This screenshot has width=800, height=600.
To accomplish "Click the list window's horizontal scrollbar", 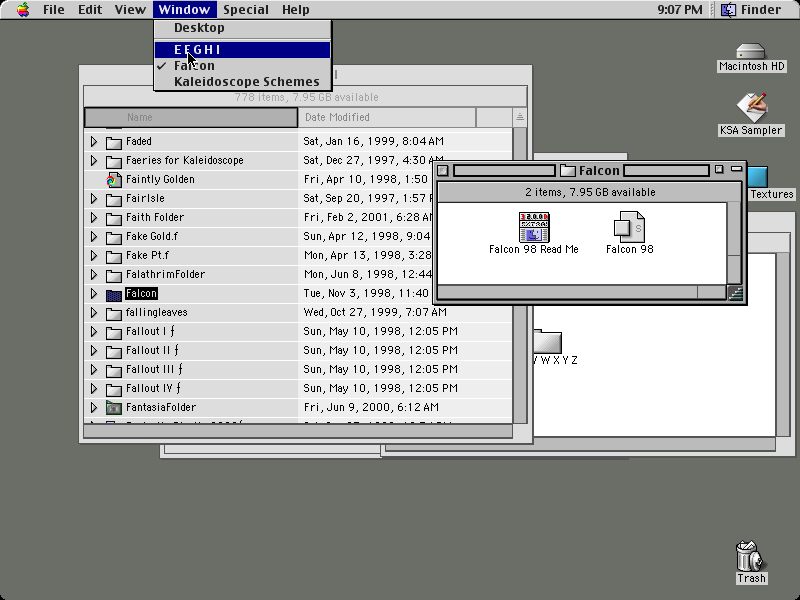I will click(x=298, y=431).
